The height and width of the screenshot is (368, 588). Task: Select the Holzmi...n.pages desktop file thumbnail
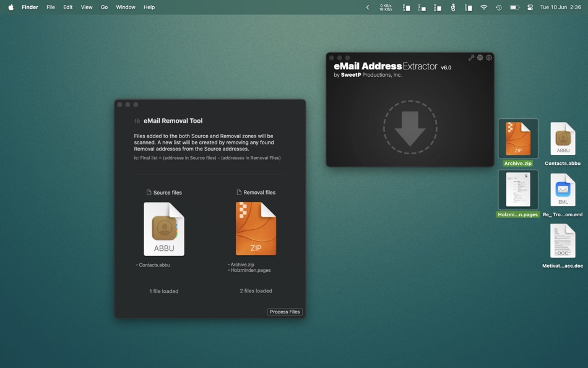518,190
